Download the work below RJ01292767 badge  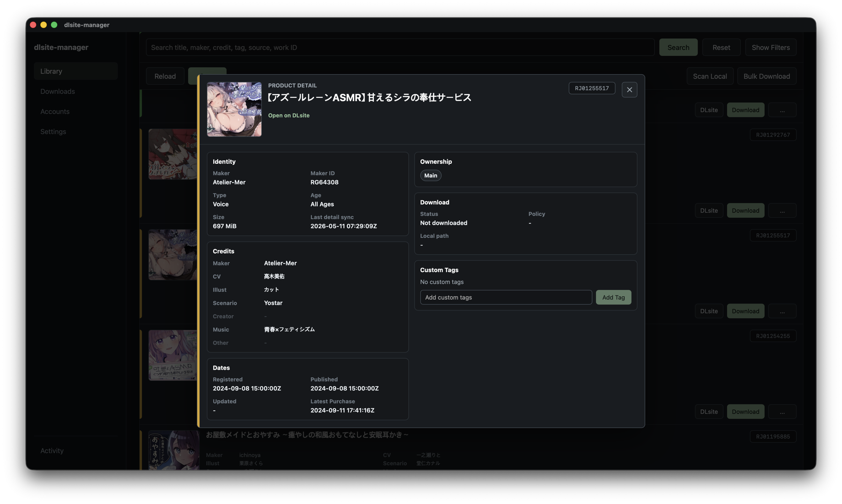(x=745, y=210)
